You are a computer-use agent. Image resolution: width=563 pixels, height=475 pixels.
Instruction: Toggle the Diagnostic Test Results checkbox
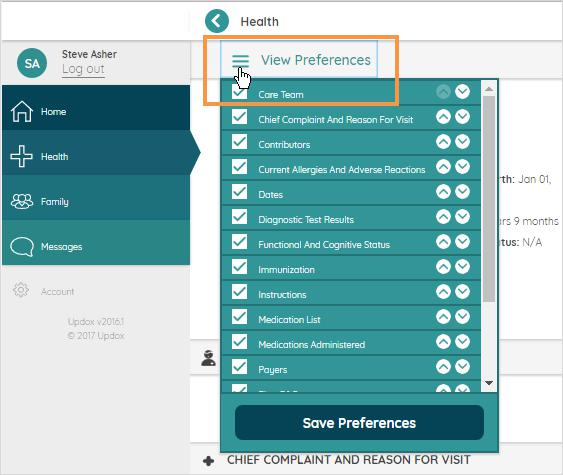coord(239,217)
